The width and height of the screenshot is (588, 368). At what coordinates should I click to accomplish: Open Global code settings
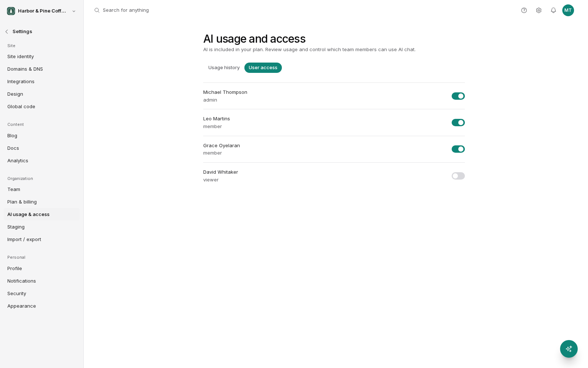[42, 107]
